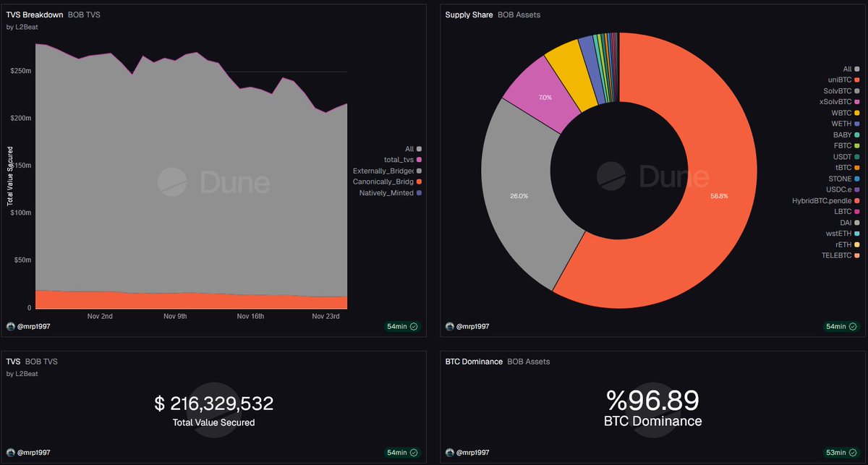This screenshot has height=465, width=868.
Task: Click the "$100m" y-axis label
Action: pos(22,213)
